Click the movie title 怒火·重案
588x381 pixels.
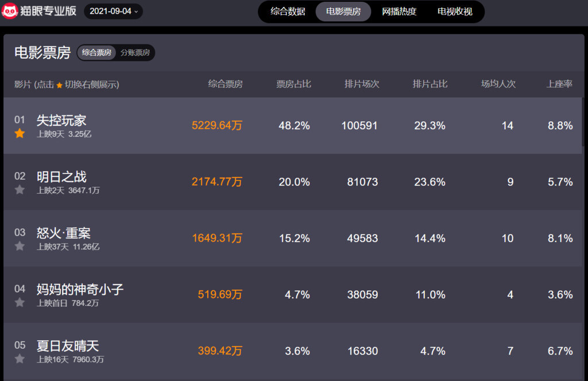(64, 233)
